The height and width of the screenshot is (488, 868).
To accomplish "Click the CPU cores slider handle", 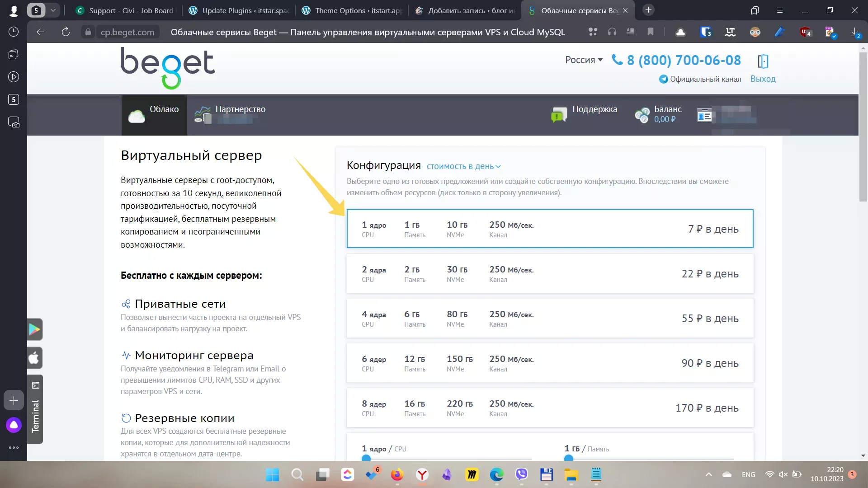I will coord(366,458).
